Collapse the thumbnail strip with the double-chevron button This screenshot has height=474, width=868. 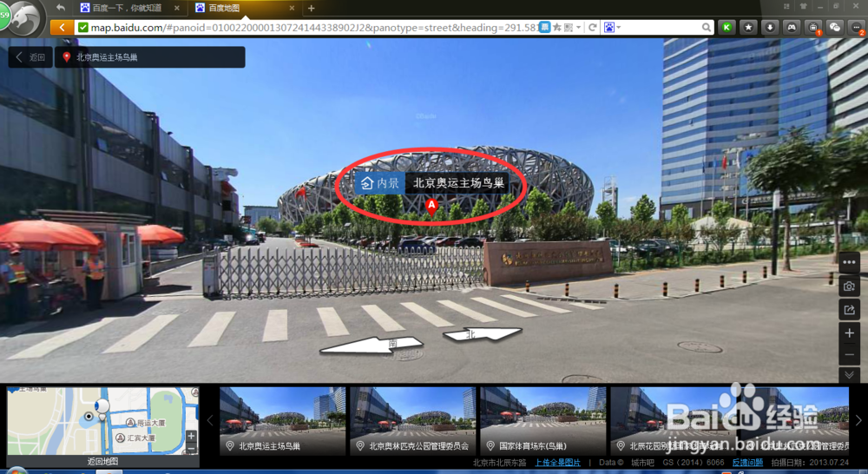(x=849, y=375)
